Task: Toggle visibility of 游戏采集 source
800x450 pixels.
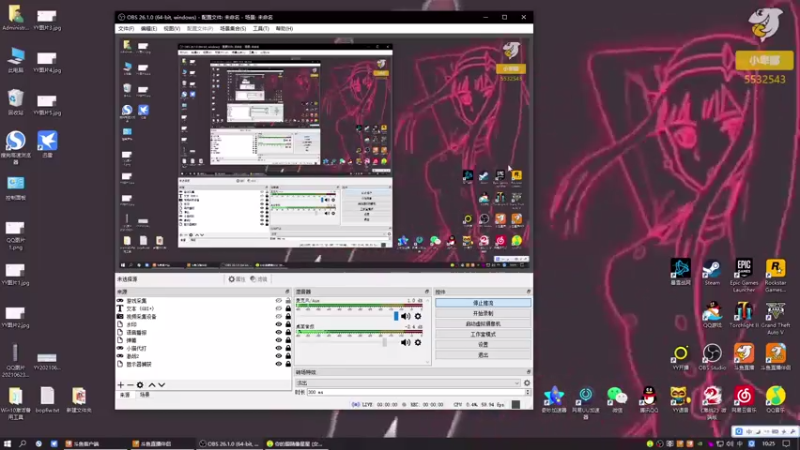Action: point(279,301)
